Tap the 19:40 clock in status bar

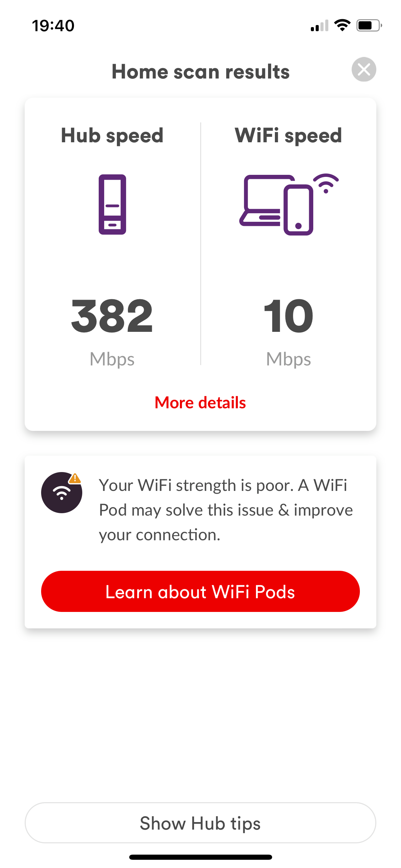[53, 26]
